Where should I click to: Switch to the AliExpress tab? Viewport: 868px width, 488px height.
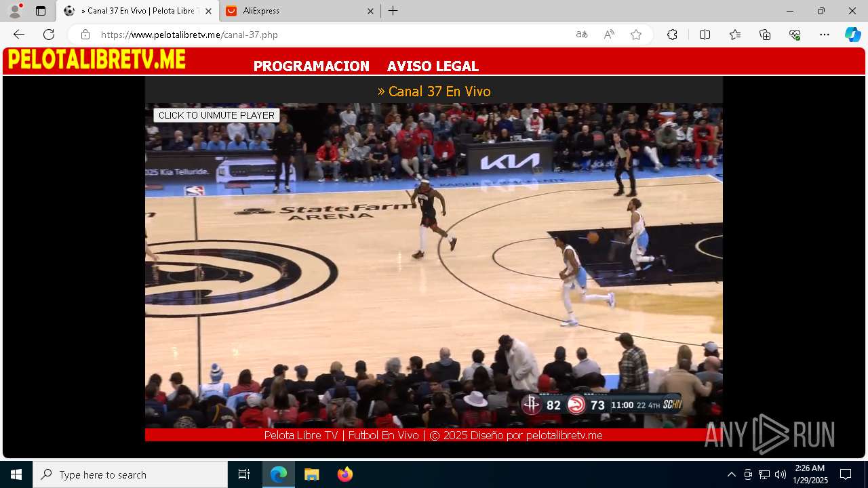click(299, 11)
